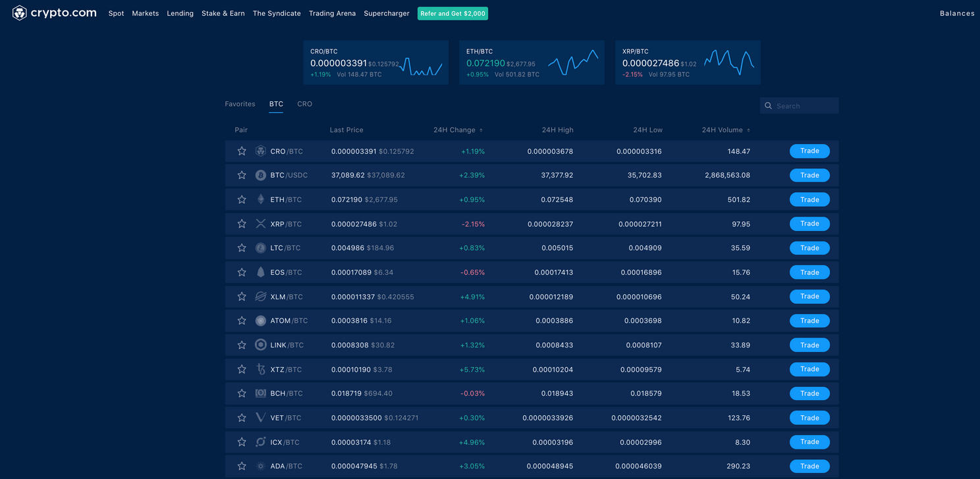Viewport: 980px width, 479px height.
Task: Click the Chainlink LINK coin icon
Action: (261, 345)
